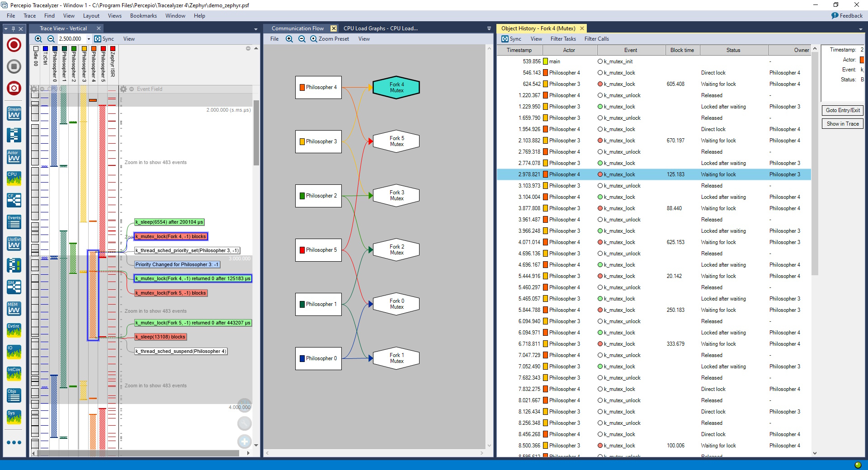Click the Snapshot camera icon
The image size is (868, 470).
tap(14, 88)
